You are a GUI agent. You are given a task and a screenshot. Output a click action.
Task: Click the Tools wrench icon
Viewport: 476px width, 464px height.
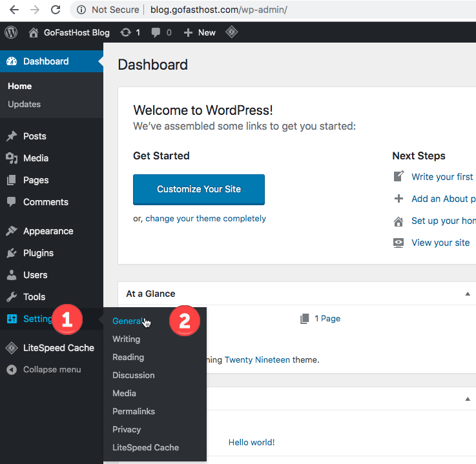(x=12, y=297)
